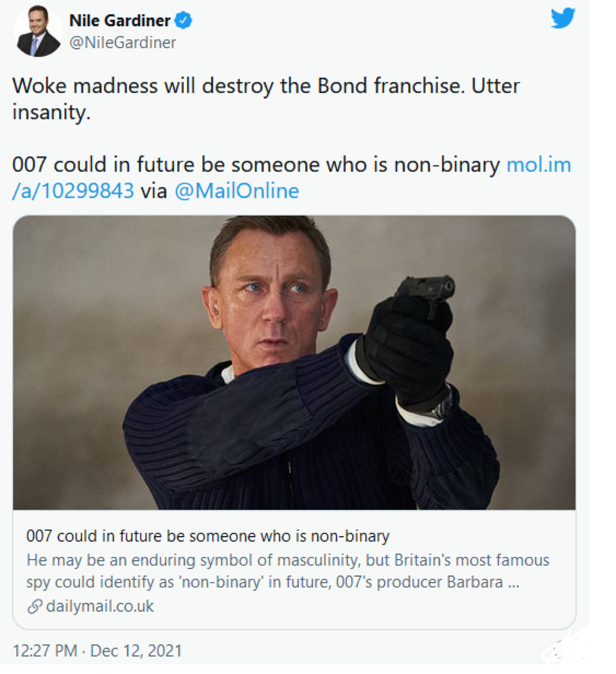The image size is (616, 674).
Task: Click the Twitter bird logo
Action: pos(563,18)
